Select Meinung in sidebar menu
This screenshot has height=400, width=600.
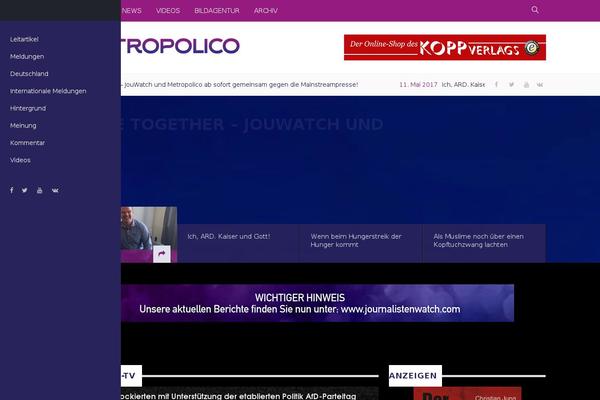coord(23,126)
